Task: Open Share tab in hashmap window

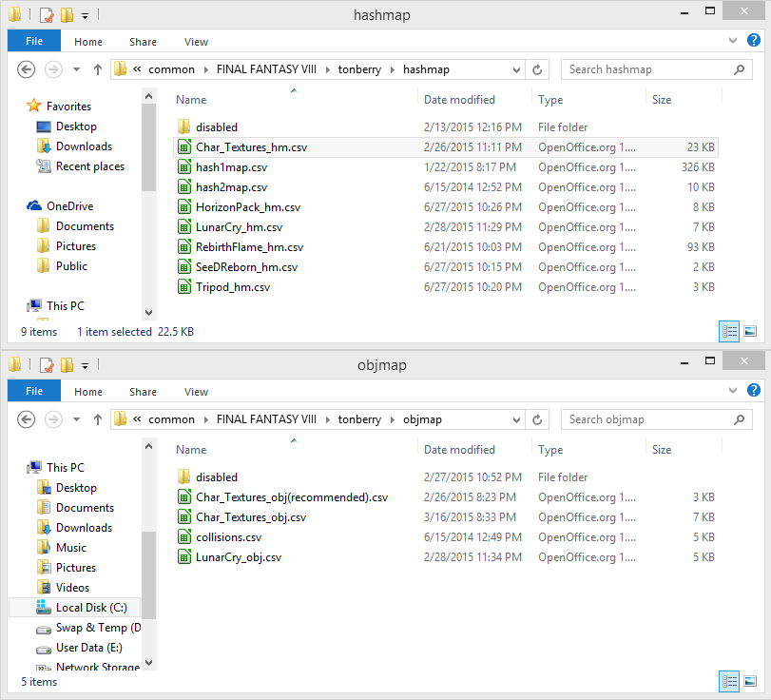Action: (x=144, y=42)
